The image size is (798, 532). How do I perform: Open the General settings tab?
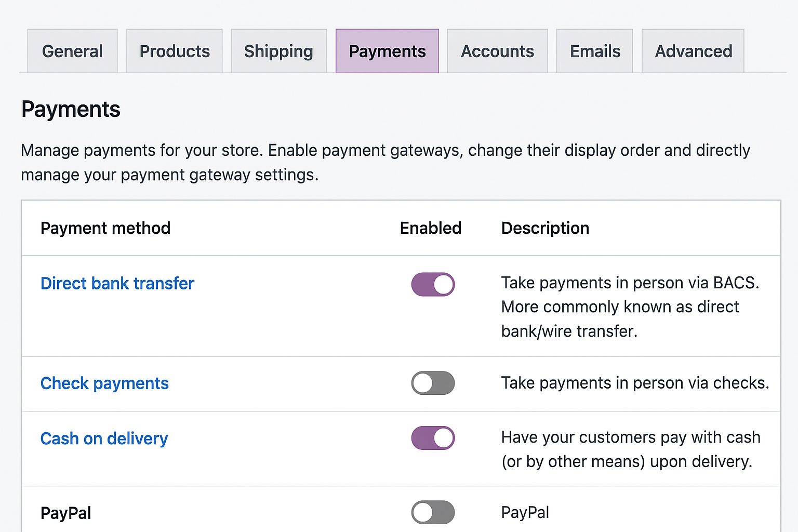(x=72, y=51)
